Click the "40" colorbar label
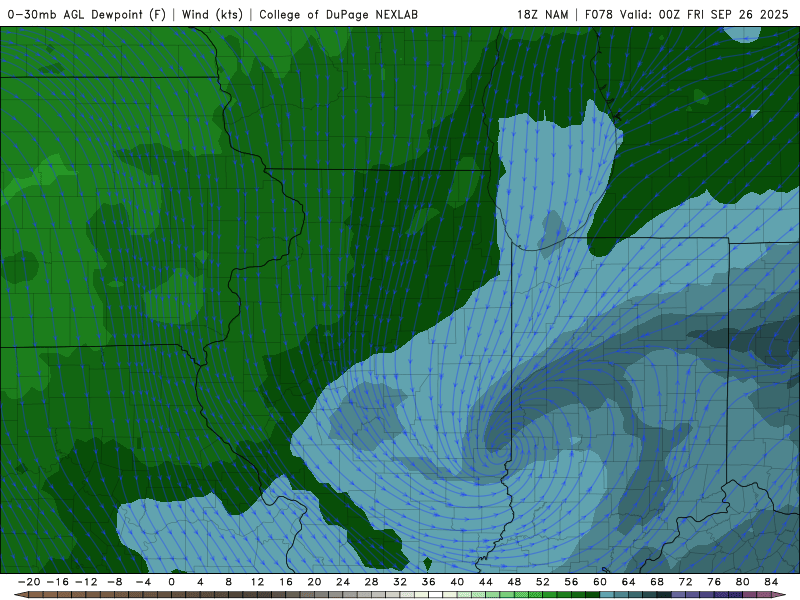This screenshot has width=800, height=600. [x=457, y=582]
